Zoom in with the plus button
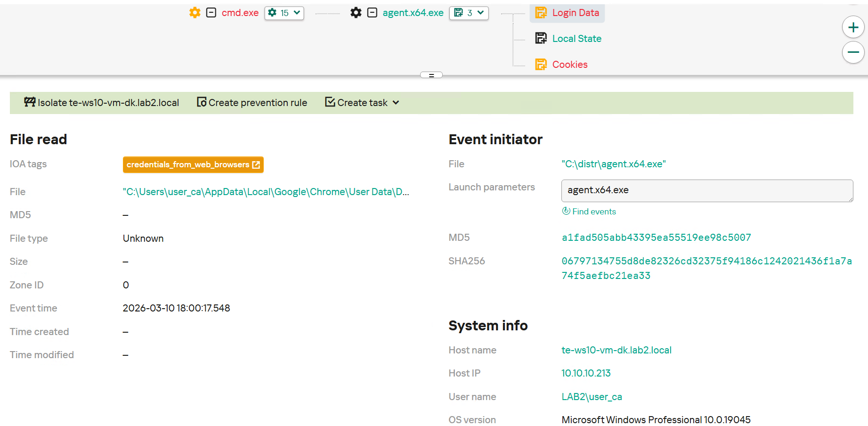Image resolution: width=868 pixels, height=426 pixels. point(853,27)
